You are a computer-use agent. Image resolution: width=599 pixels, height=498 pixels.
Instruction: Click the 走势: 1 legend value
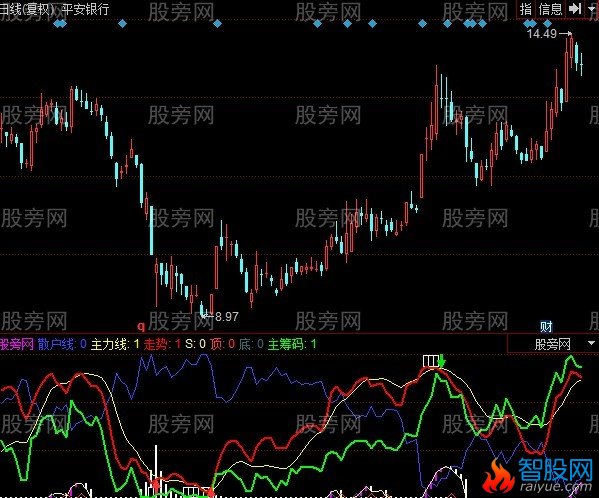pos(162,344)
